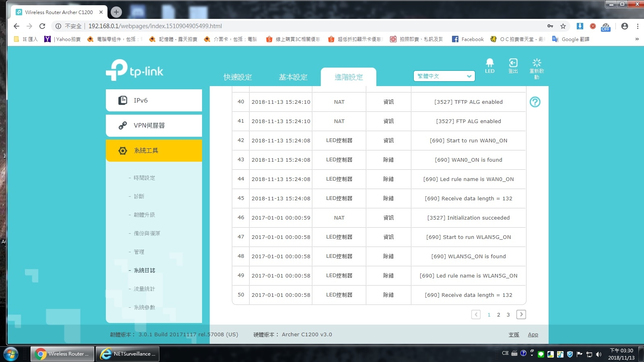Screen dimensions: 644x362
Task: Open the 支援 support link
Action: 514,335
